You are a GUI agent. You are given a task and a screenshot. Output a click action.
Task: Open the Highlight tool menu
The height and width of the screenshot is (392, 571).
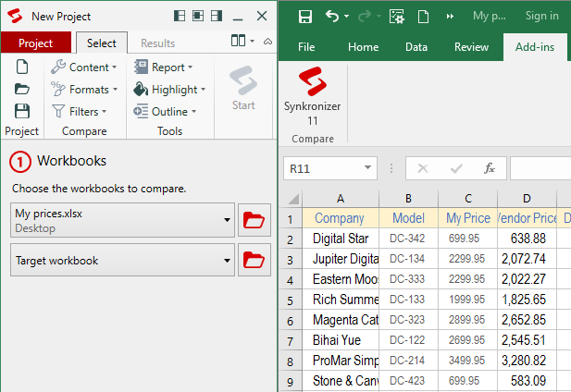[169, 90]
